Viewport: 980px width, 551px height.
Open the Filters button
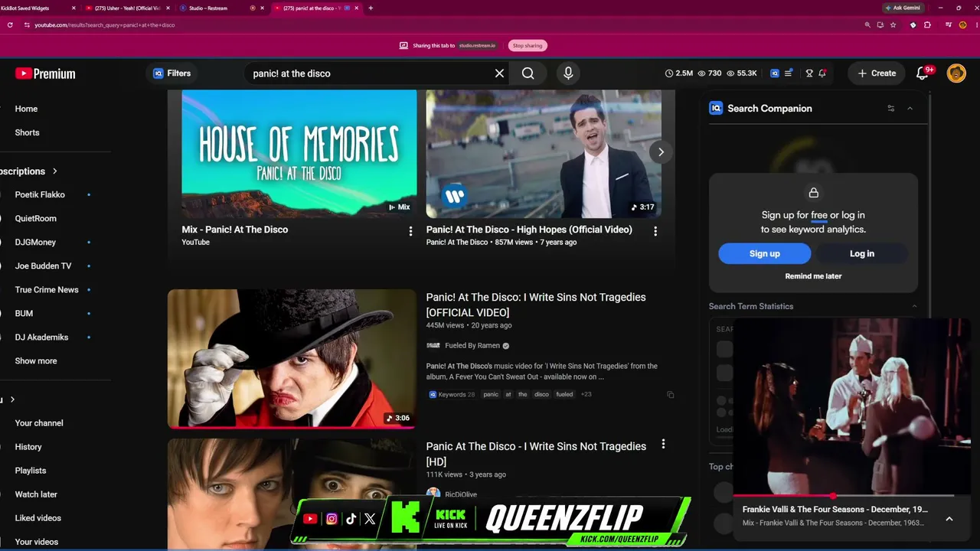coord(171,73)
